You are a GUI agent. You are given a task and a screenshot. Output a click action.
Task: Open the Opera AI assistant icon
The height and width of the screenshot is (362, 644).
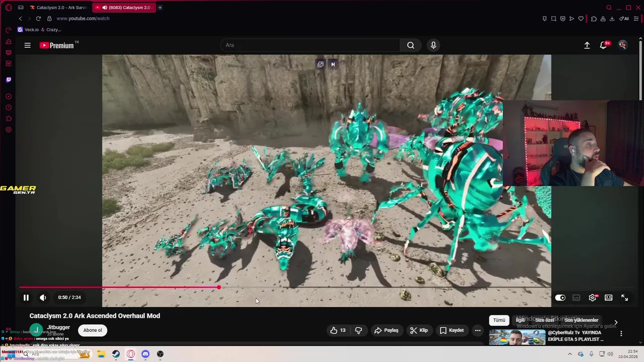pyautogui.click(x=624, y=19)
